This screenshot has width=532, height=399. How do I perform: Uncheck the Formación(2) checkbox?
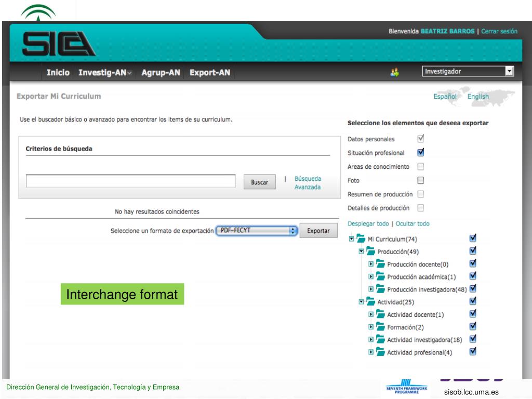coord(473,326)
